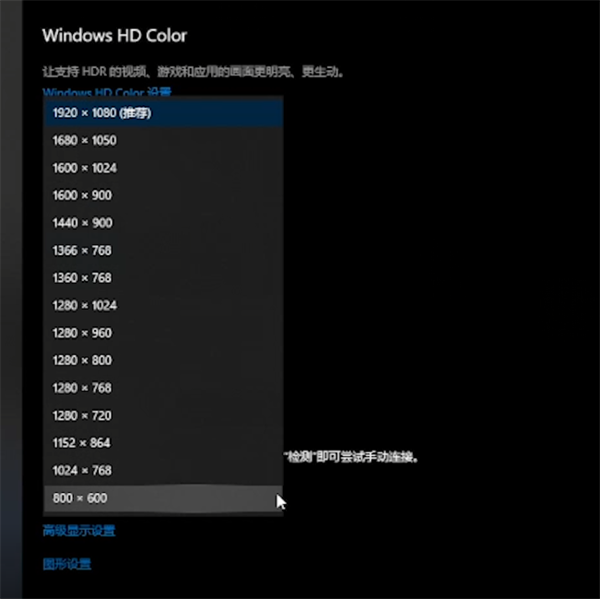Select 1366 × 768 resolution
600x599 pixels.
pos(163,251)
